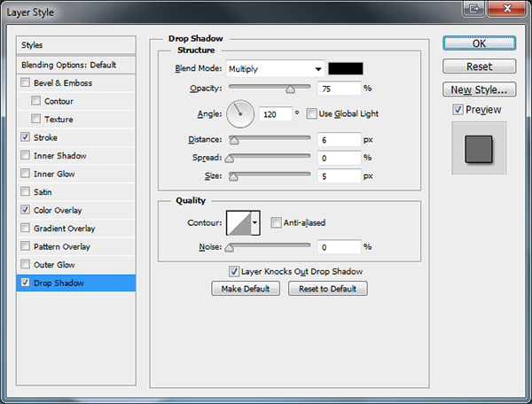
Task: Click the style preview thumbnail
Action: pyautogui.click(x=479, y=149)
